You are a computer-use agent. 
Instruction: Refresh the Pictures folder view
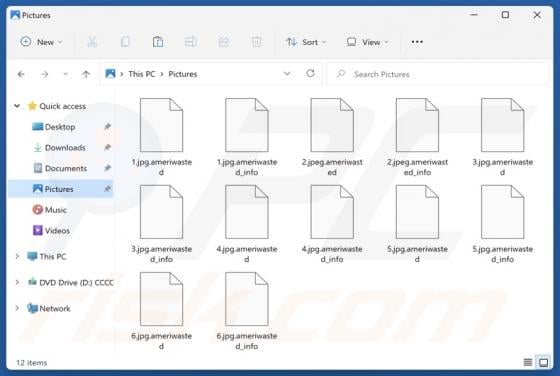click(x=310, y=74)
